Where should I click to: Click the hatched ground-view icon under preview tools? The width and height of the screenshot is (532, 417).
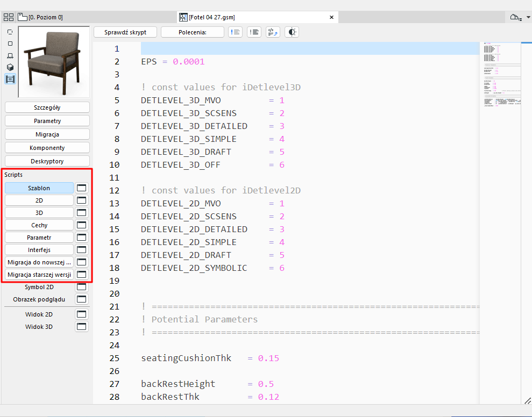(10, 55)
